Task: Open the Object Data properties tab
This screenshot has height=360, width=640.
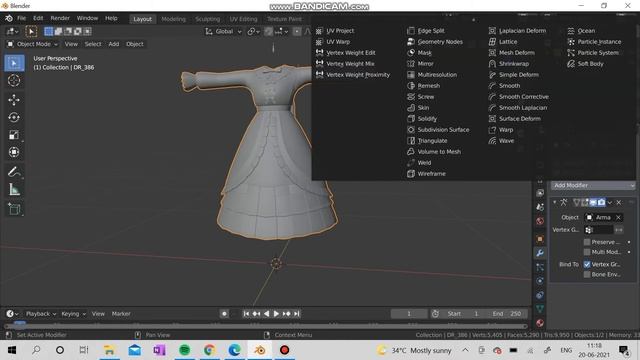Action: (540, 309)
